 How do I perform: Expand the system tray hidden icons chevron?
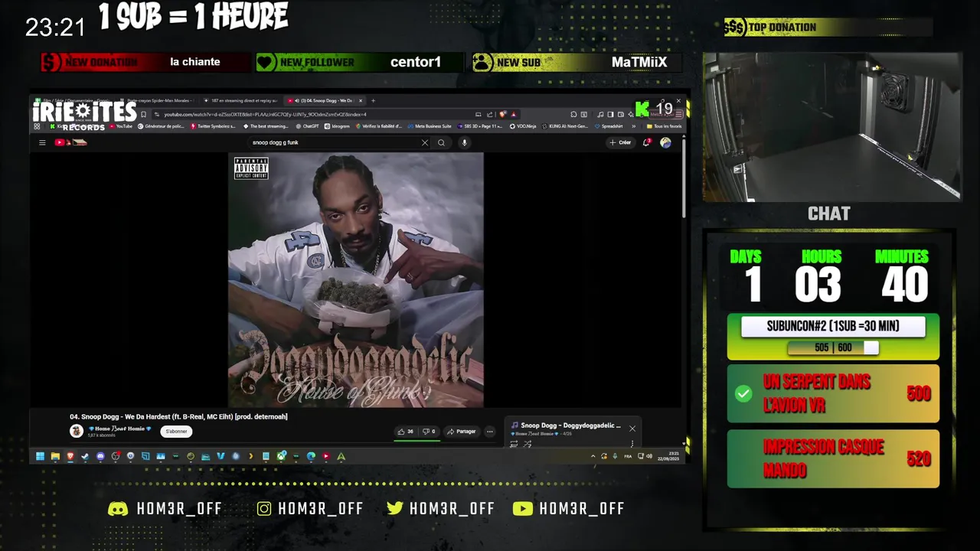593,456
